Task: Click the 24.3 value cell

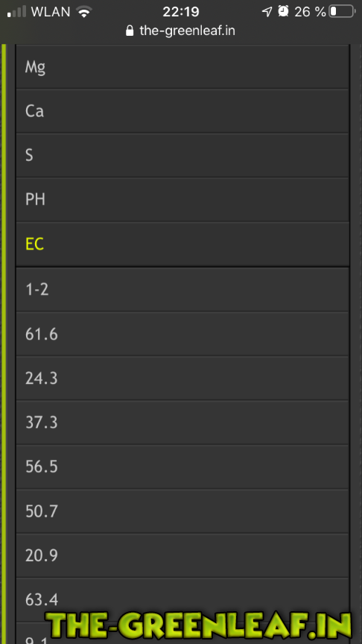Action: click(x=182, y=378)
